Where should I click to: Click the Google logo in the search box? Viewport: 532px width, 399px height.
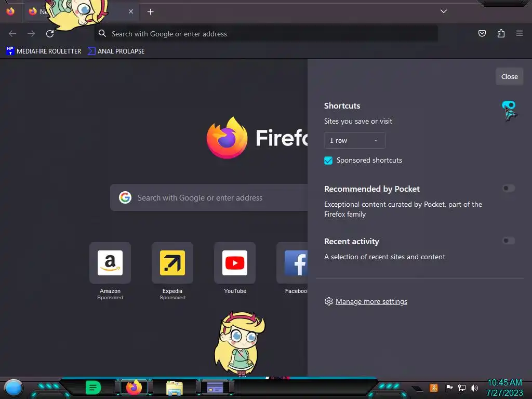pyautogui.click(x=125, y=197)
